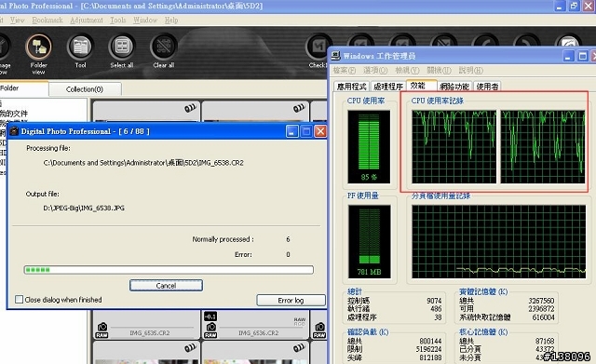Image resolution: width=596 pixels, height=364 pixels.
Task: Click the right CPU usage history graph
Action: [x=543, y=147]
